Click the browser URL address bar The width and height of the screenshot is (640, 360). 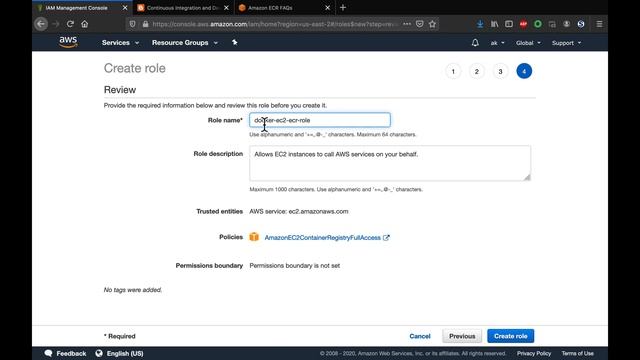[x=274, y=24]
